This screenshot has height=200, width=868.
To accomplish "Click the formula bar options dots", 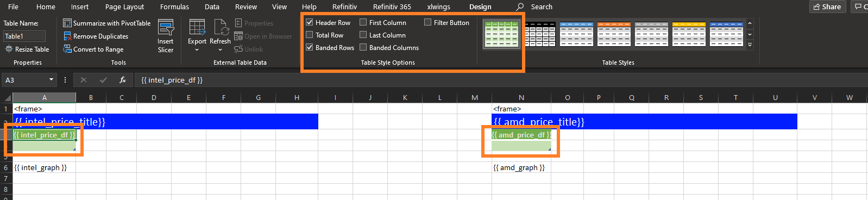I will pos(65,80).
